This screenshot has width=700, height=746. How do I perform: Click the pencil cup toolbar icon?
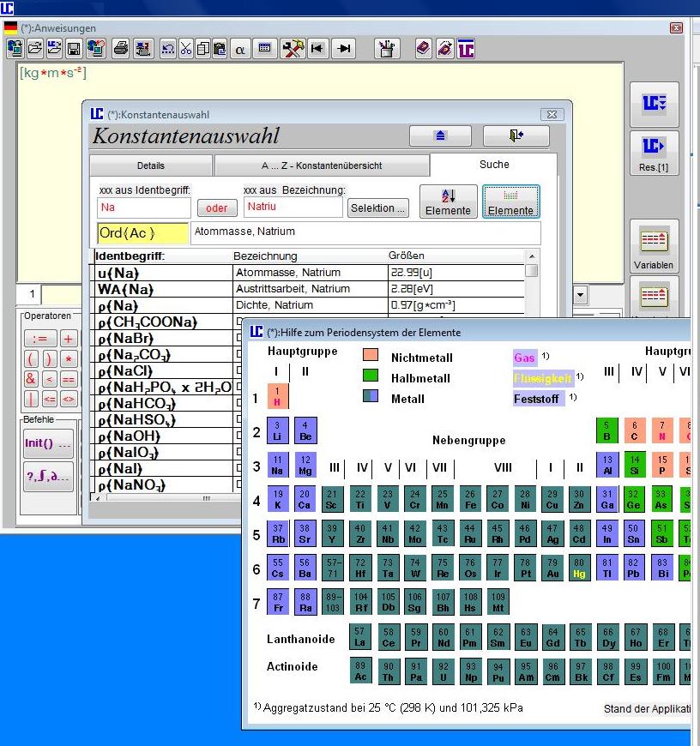coord(386,49)
